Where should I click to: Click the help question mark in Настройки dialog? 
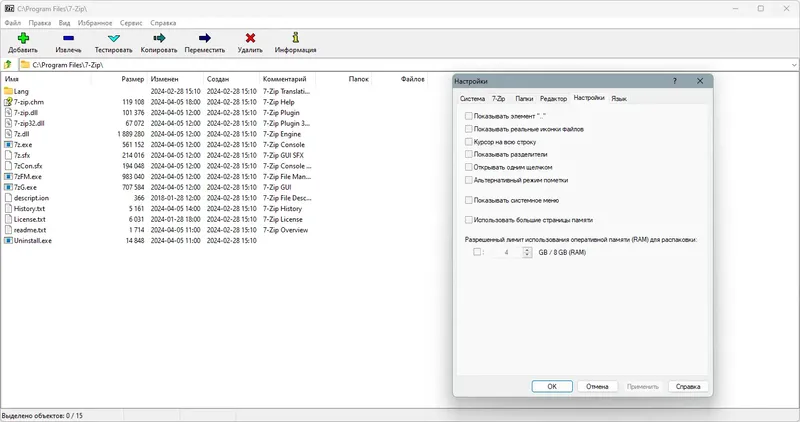[x=674, y=81]
